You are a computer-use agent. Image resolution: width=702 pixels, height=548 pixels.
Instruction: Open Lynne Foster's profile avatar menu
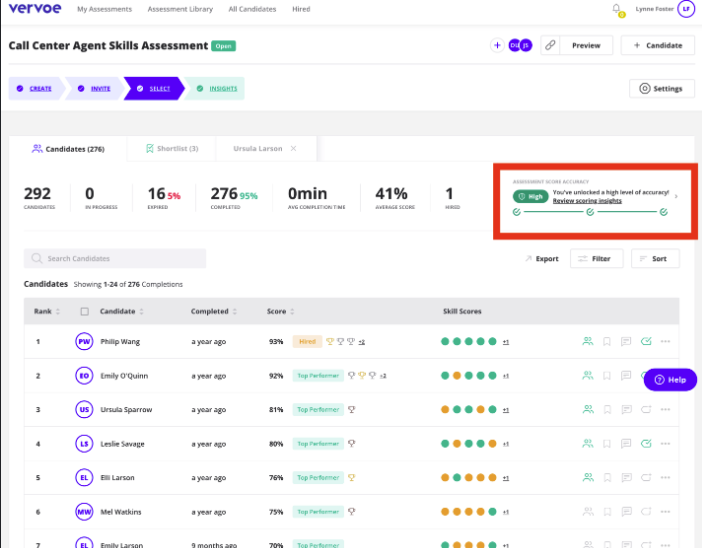coord(685,9)
